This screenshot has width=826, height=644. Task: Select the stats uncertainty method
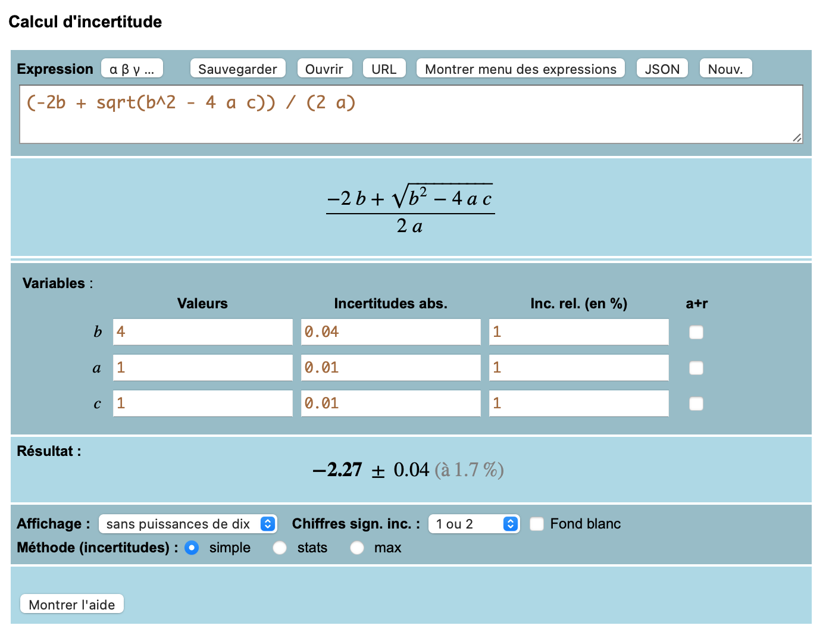280,548
